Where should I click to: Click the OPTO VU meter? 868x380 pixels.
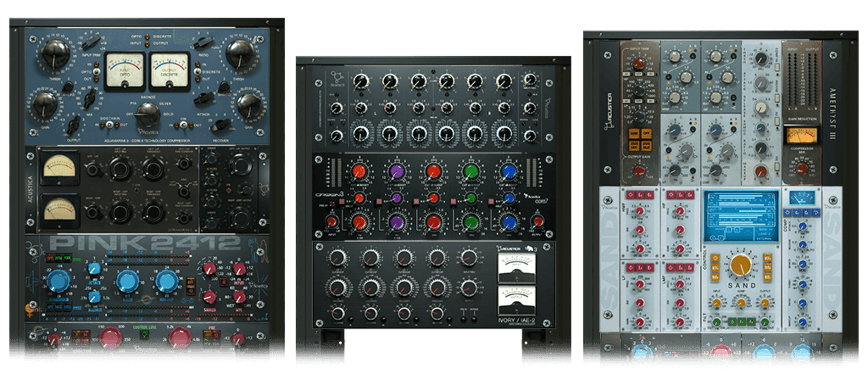[125, 71]
